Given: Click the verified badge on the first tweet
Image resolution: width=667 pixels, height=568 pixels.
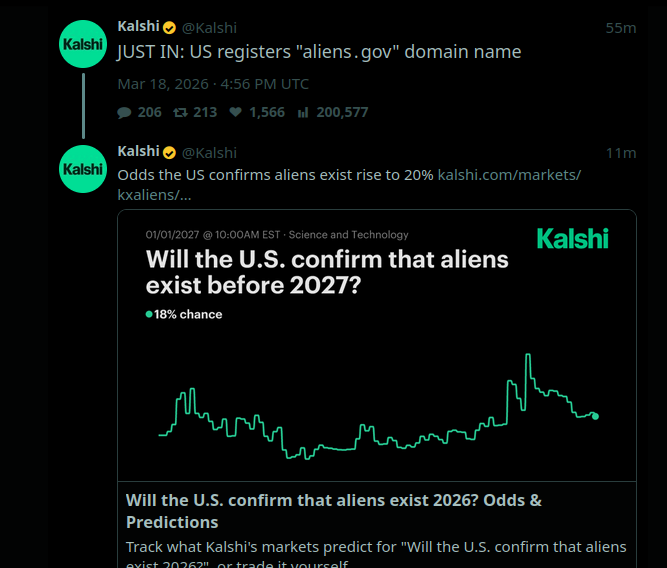Looking at the screenshot, I should 170,27.
